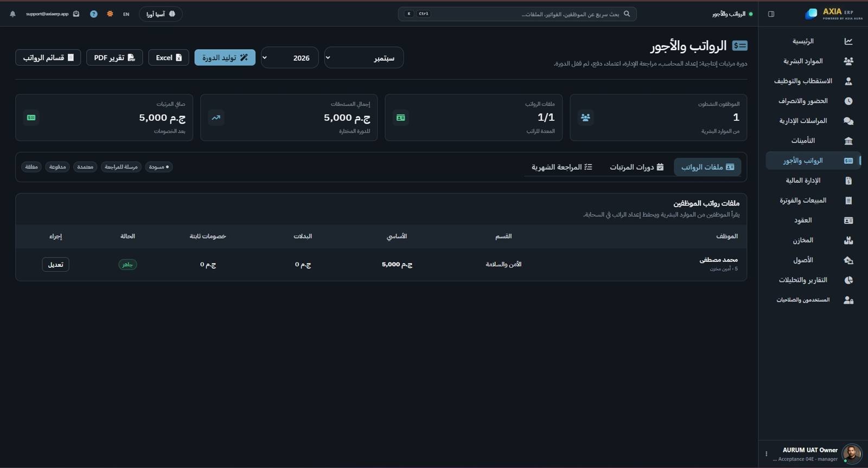Click the support mail inbox icon
Image resolution: width=868 pixels, height=468 pixels.
(x=76, y=14)
